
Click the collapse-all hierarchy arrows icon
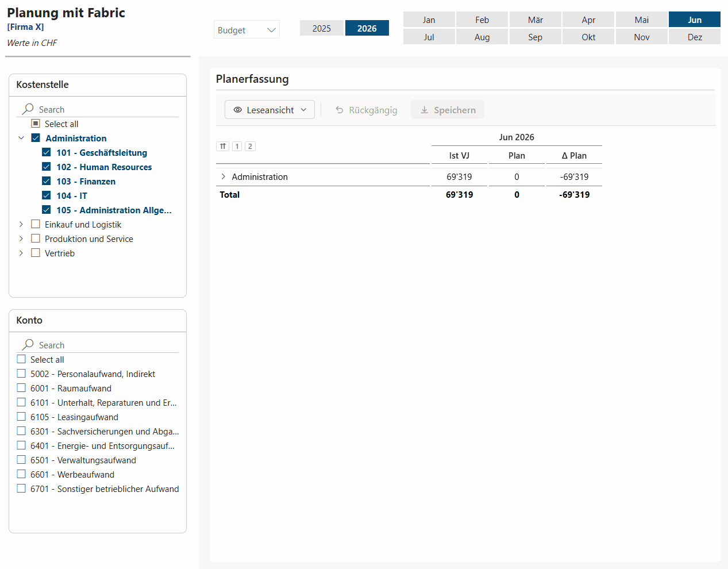tap(222, 146)
